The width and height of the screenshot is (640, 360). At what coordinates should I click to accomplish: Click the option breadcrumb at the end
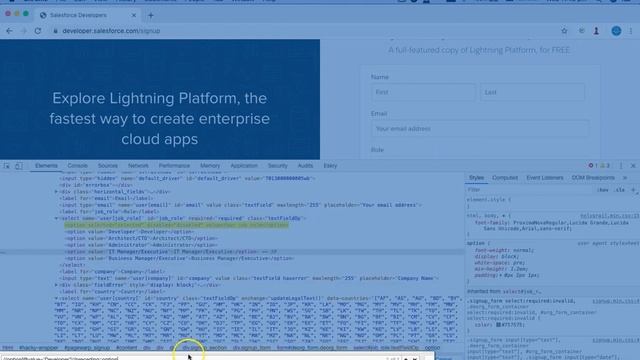[432, 348]
